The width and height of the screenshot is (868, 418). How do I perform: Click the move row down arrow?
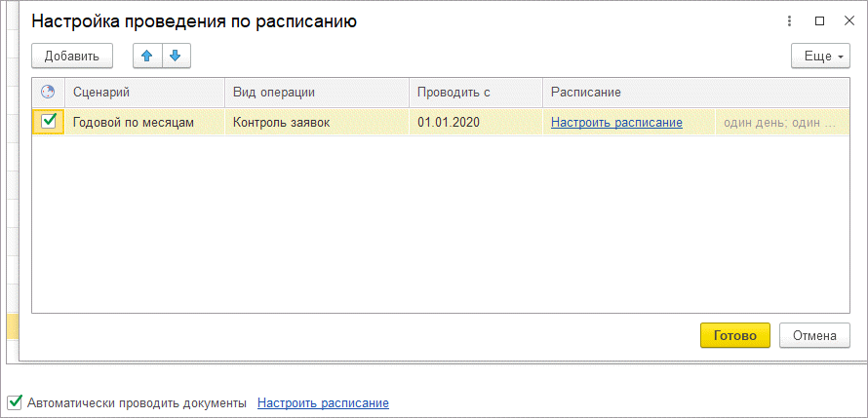click(176, 56)
